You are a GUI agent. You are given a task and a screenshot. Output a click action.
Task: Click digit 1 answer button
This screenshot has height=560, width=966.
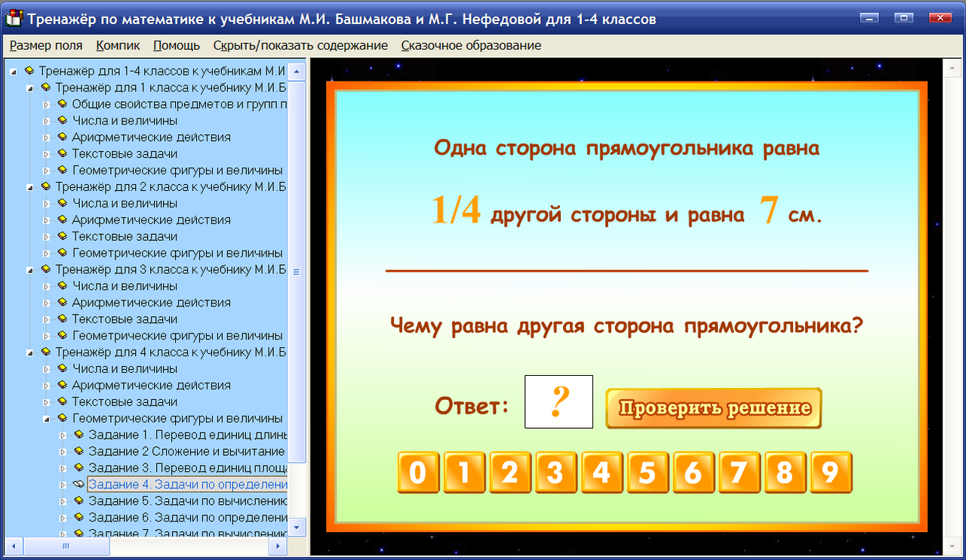pos(463,472)
